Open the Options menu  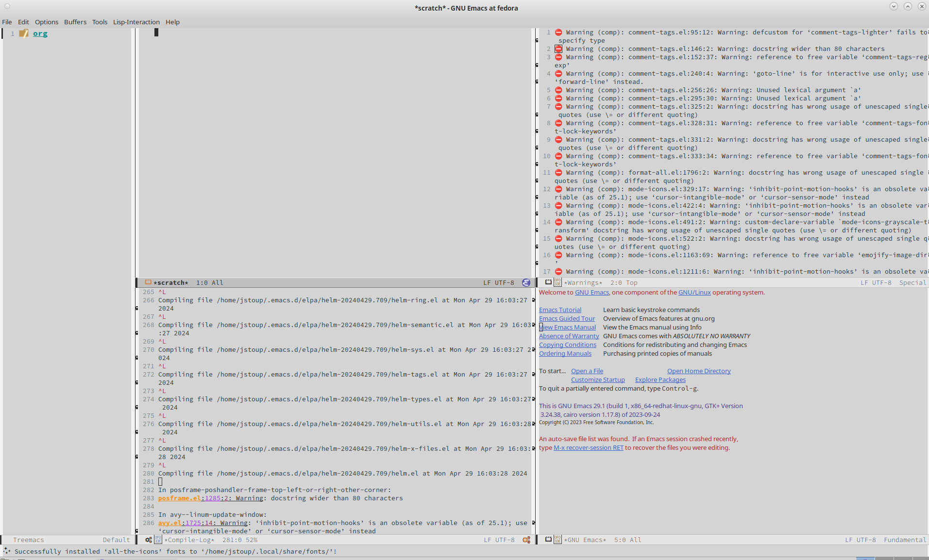(x=47, y=22)
